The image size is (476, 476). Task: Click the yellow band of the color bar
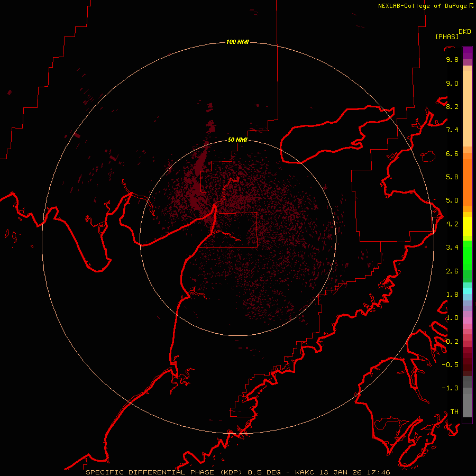pos(467,226)
